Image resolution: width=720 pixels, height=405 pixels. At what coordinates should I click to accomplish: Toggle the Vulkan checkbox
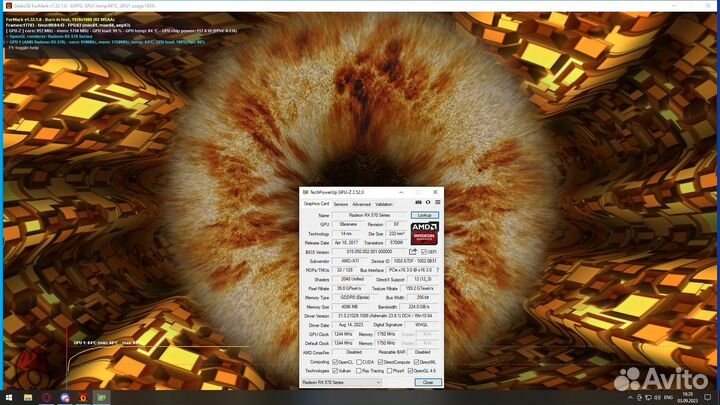click(335, 371)
